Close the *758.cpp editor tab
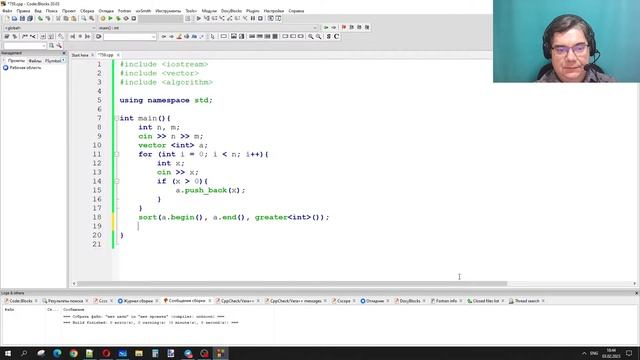The width and height of the screenshot is (640, 360). coord(118,55)
